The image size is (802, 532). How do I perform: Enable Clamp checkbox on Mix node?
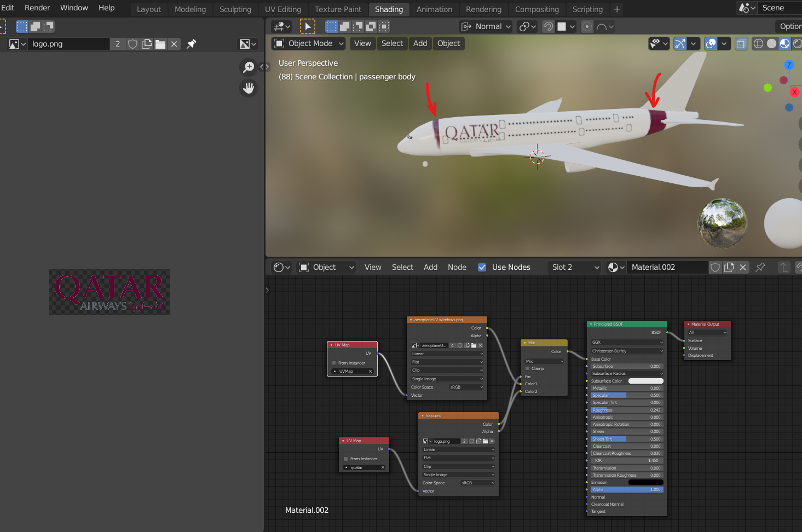(x=527, y=368)
